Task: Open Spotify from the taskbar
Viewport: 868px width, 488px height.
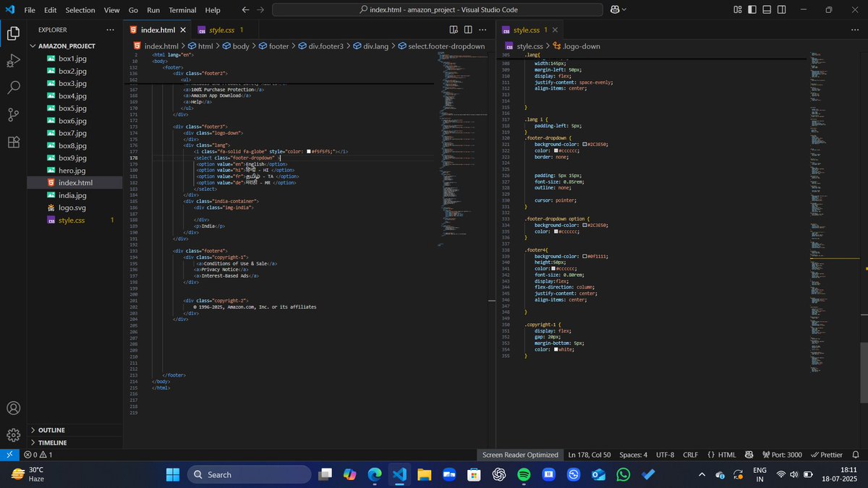Action: click(524, 474)
